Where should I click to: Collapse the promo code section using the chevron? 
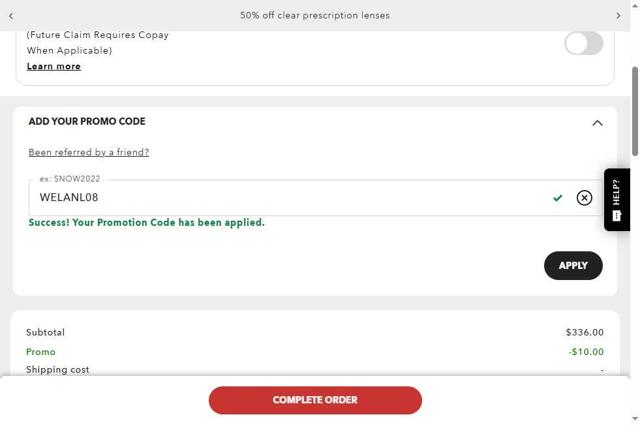pyautogui.click(x=597, y=123)
